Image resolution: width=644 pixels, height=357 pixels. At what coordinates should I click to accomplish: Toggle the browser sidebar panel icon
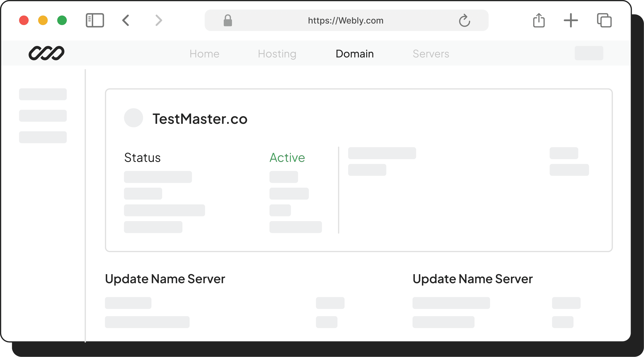point(95,20)
